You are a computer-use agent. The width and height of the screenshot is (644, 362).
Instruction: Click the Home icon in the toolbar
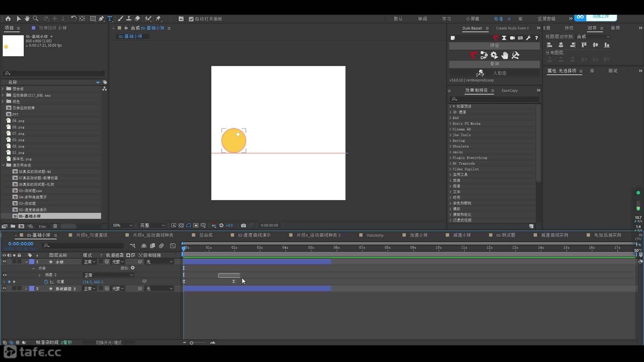(x=8, y=19)
